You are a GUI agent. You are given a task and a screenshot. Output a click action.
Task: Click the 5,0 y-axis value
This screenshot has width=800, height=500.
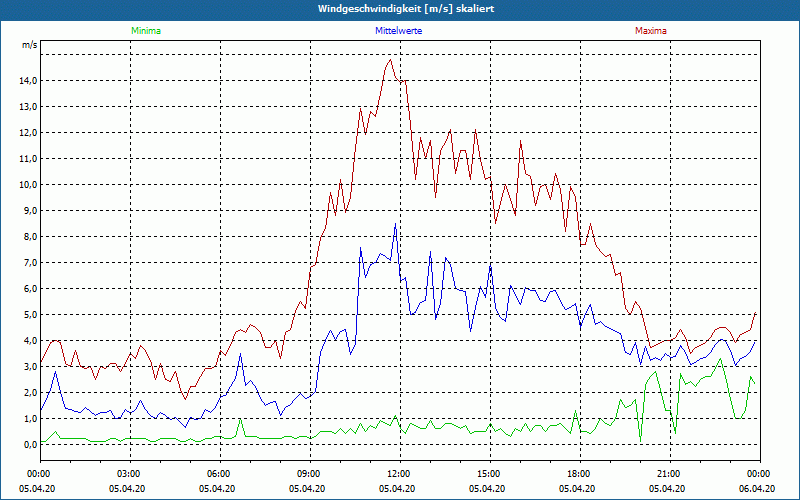30,315
